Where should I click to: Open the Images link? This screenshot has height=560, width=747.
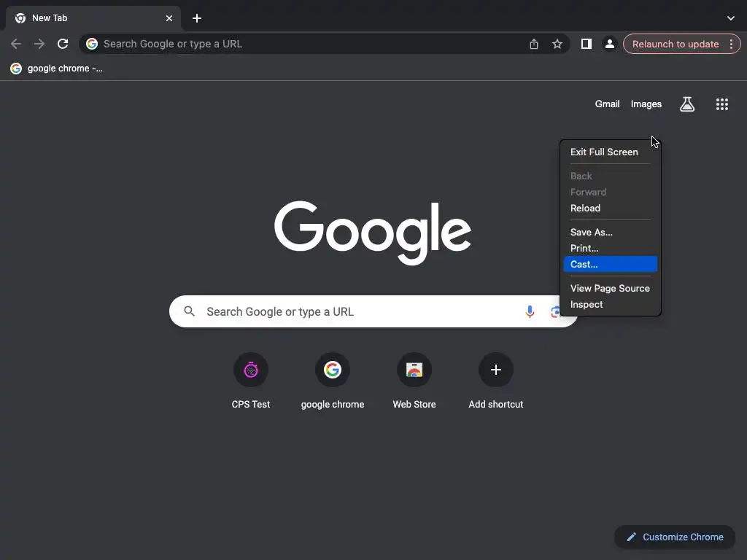click(646, 104)
